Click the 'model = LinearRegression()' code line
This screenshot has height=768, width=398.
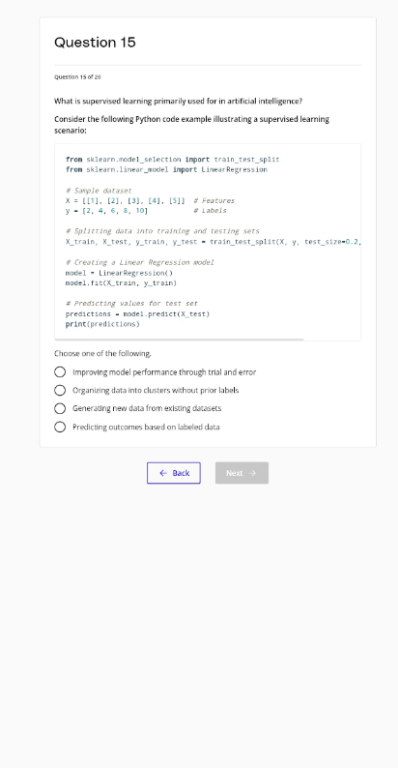tap(119, 273)
